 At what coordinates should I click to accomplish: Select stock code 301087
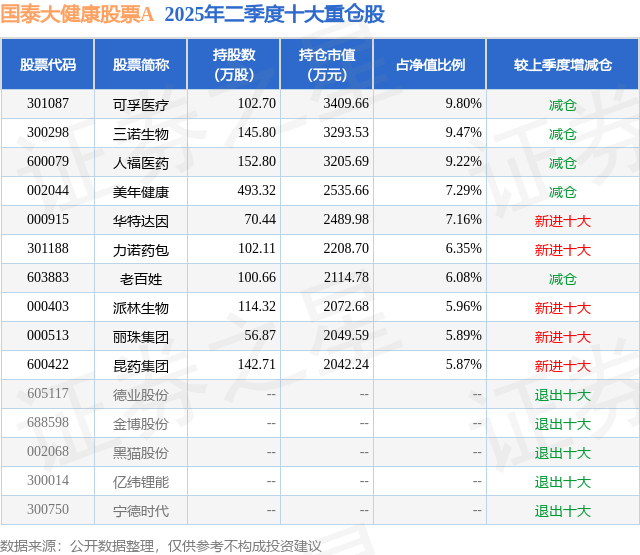tap(48, 104)
